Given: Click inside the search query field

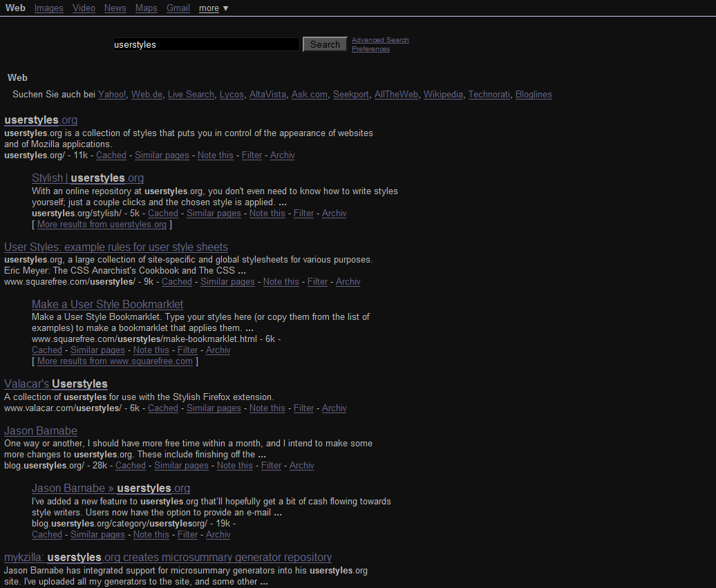Looking at the screenshot, I should (x=205, y=44).
